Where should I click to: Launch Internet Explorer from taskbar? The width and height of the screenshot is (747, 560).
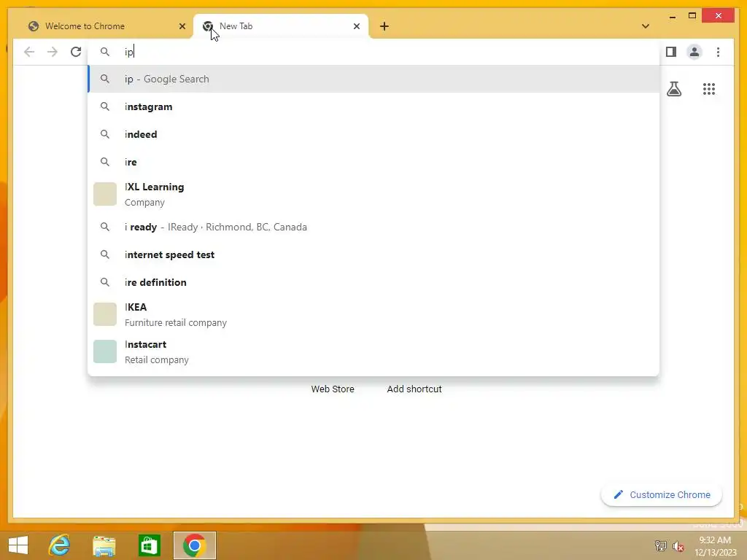(60, 545)
